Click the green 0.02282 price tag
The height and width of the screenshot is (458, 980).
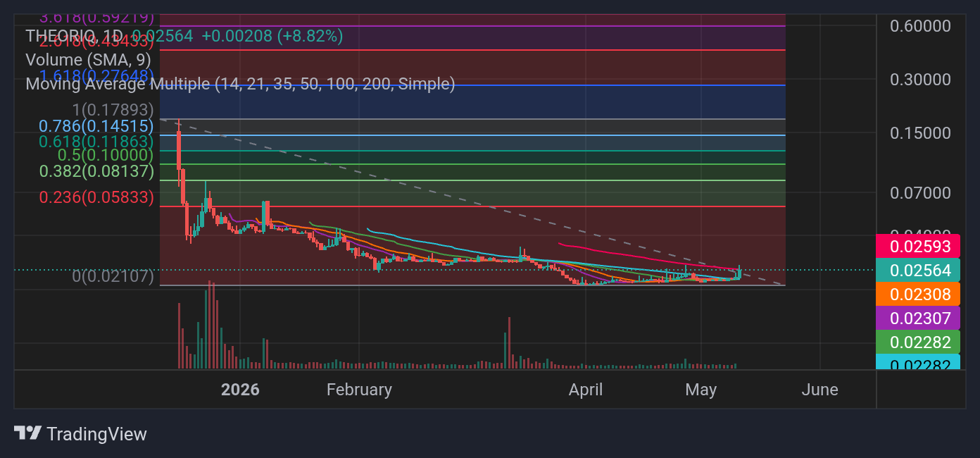tap(918, 342)
